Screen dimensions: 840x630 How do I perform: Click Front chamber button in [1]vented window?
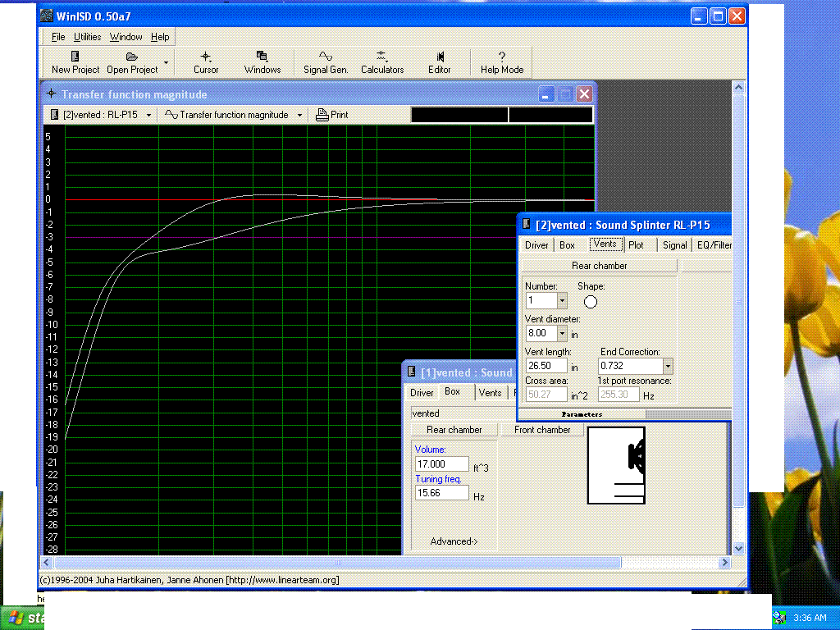[x=542, y=430]
